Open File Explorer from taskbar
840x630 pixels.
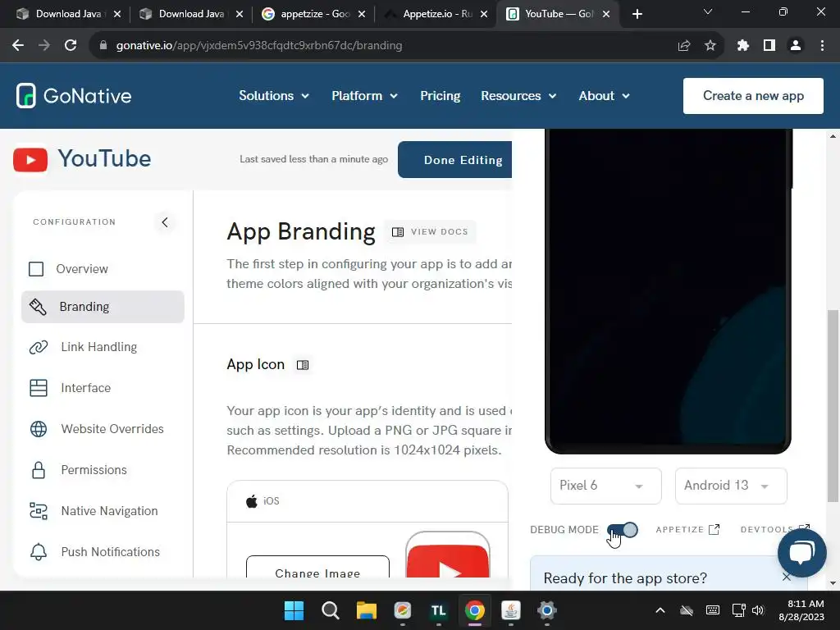point(367,610)
